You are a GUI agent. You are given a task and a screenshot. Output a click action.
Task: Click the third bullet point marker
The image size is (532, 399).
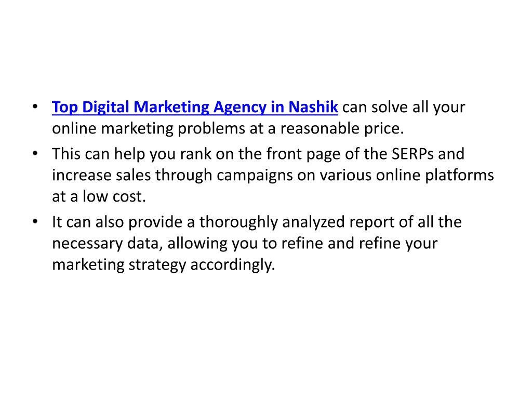point(35,222)
